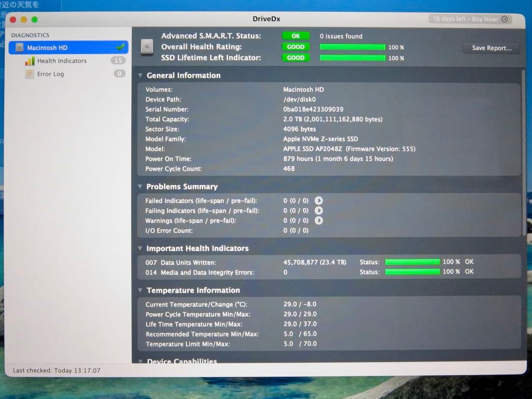Click the green OK badge for S.M.A.R.T. Status
The image size is (532, 399).
[296, 35]
